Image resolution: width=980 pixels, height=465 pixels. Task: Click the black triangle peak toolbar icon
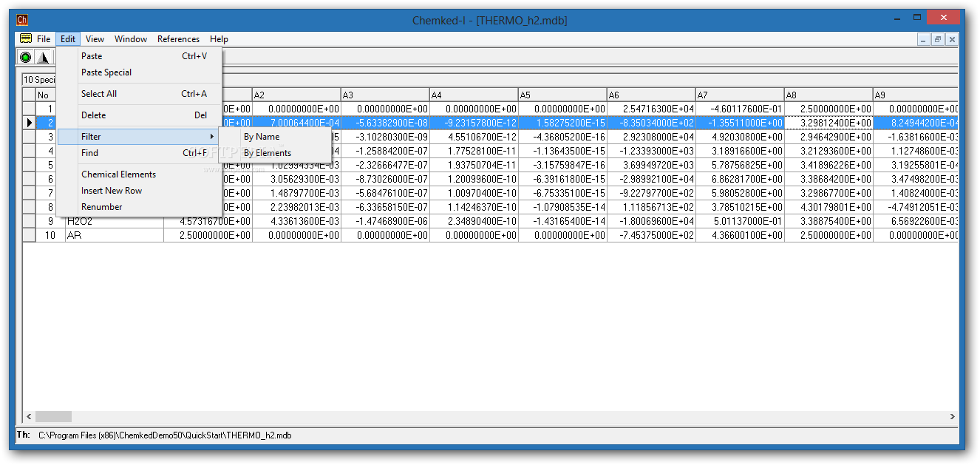43,57
